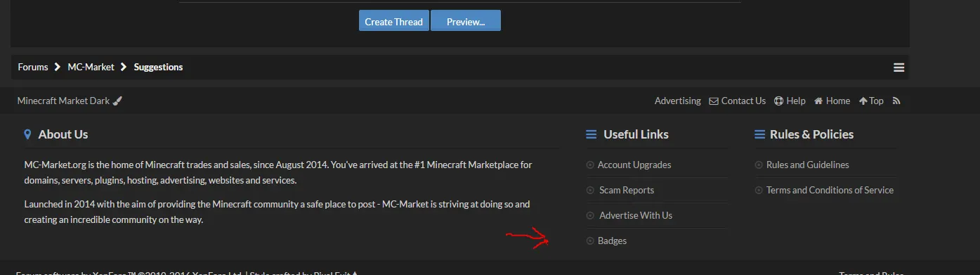
Task: Open the RSS feed icon
Action: (896, 101)
